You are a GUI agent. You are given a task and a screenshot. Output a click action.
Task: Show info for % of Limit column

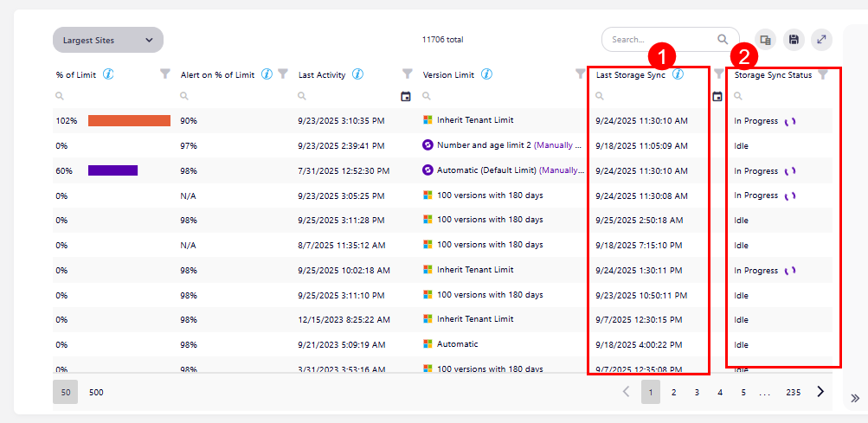click(x=108, y=74)
